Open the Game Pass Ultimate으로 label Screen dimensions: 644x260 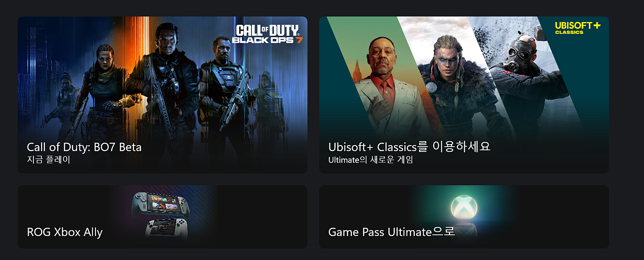click(392, 232)
